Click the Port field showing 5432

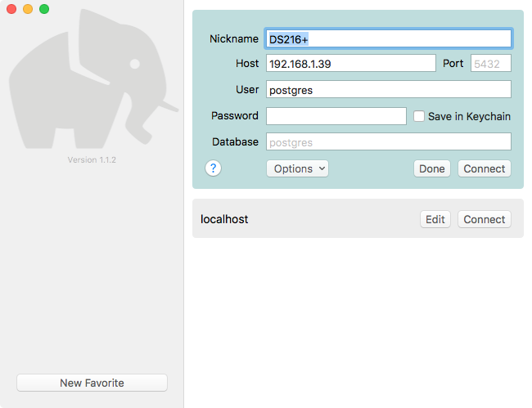(490, 64)
